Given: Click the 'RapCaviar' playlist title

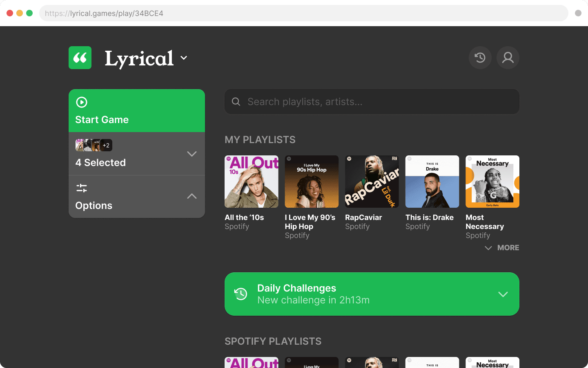Looking at the screenshot, I should tap(363, 218).
